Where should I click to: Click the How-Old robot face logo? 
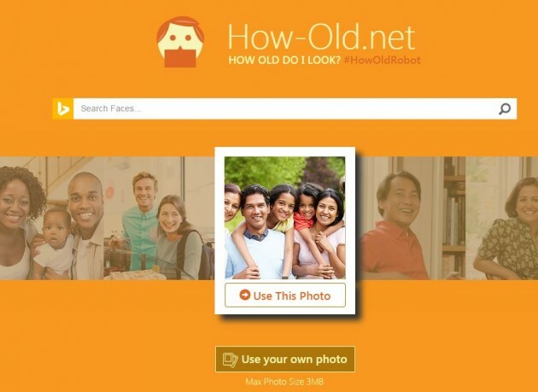[180, 42]
